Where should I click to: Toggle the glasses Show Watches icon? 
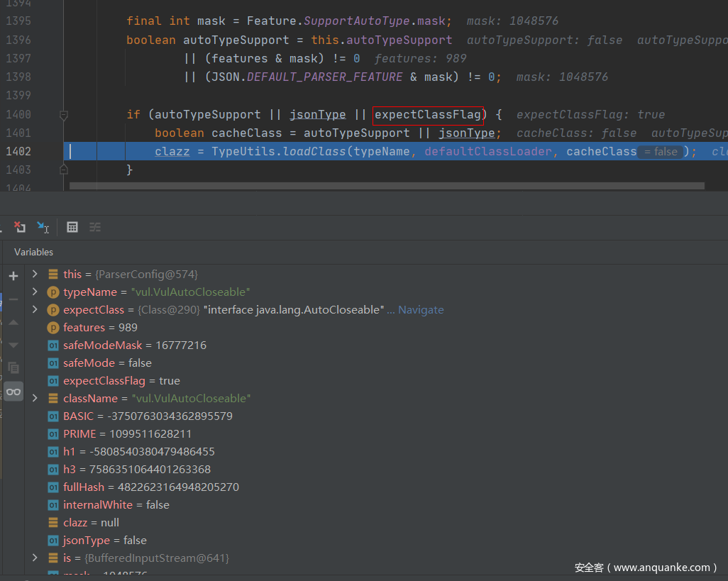[13, 392]
